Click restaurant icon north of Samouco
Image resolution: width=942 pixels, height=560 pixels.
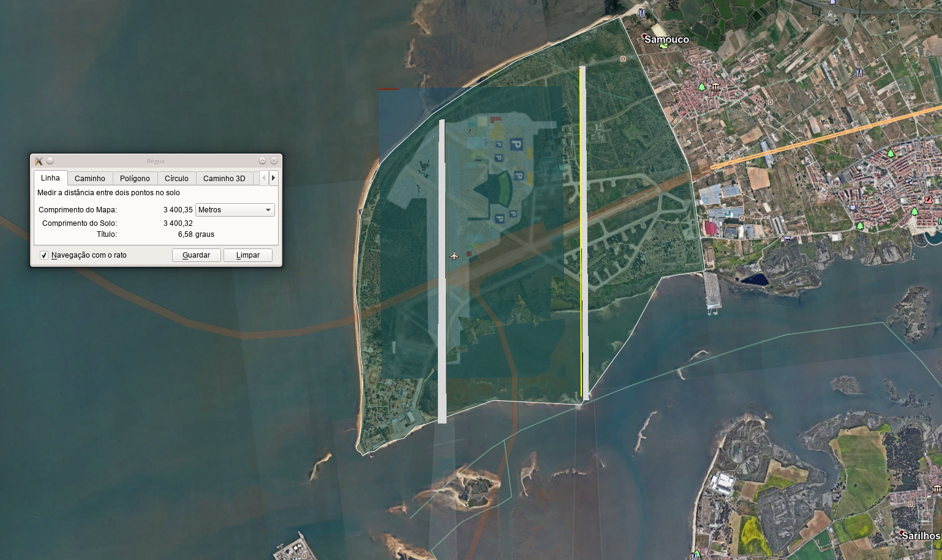[642, 13]
